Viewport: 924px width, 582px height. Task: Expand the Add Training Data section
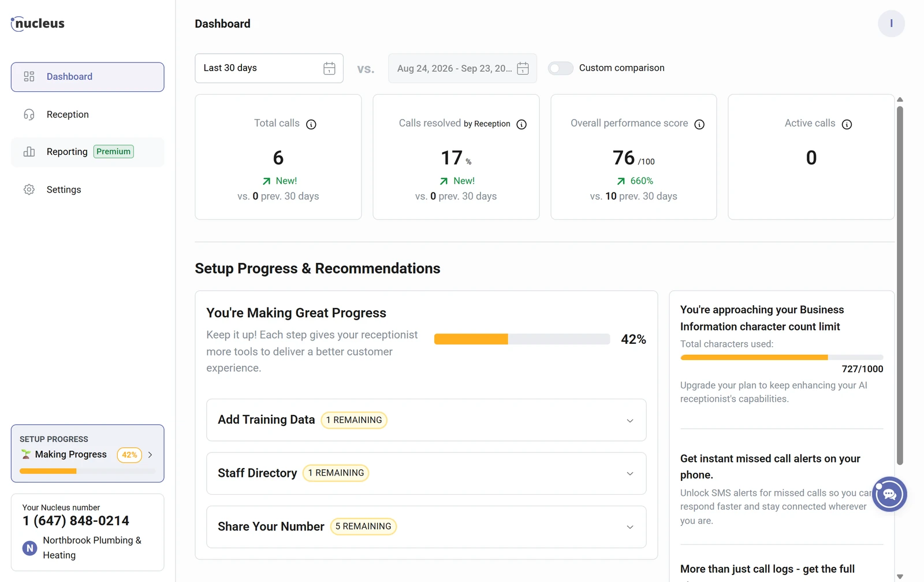tap(426, 420)
